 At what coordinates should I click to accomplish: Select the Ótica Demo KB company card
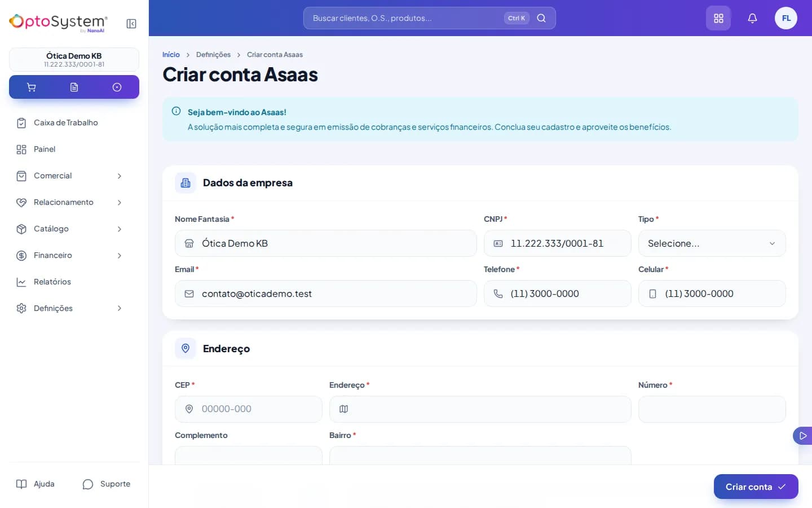tap(74, 59)
